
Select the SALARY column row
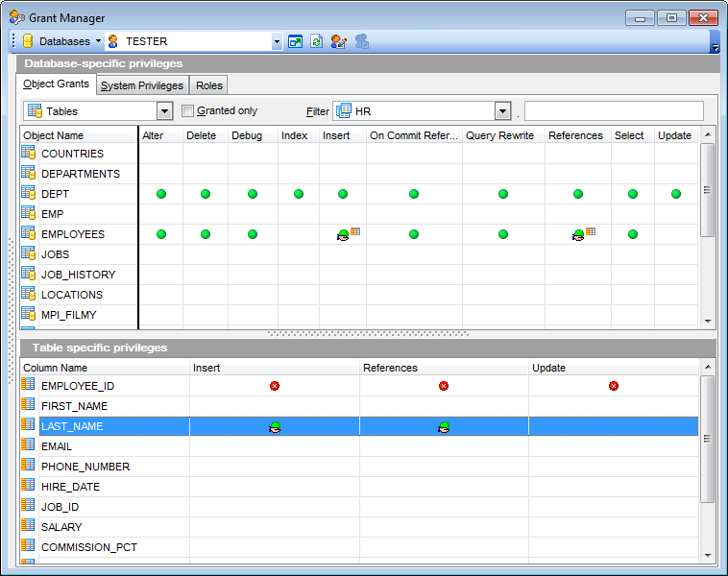(359, 527)
